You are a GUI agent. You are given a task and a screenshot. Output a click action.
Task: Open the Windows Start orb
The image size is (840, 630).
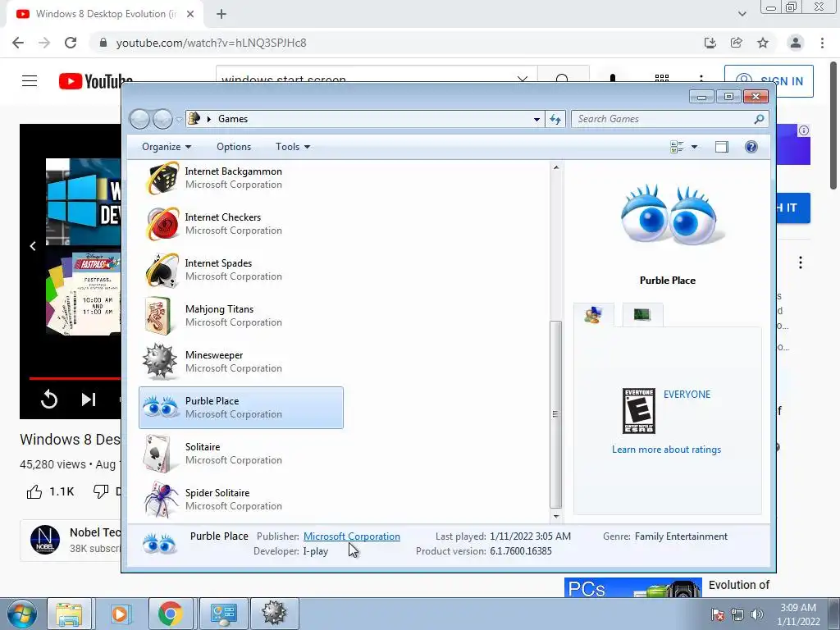tap(21, 614)
